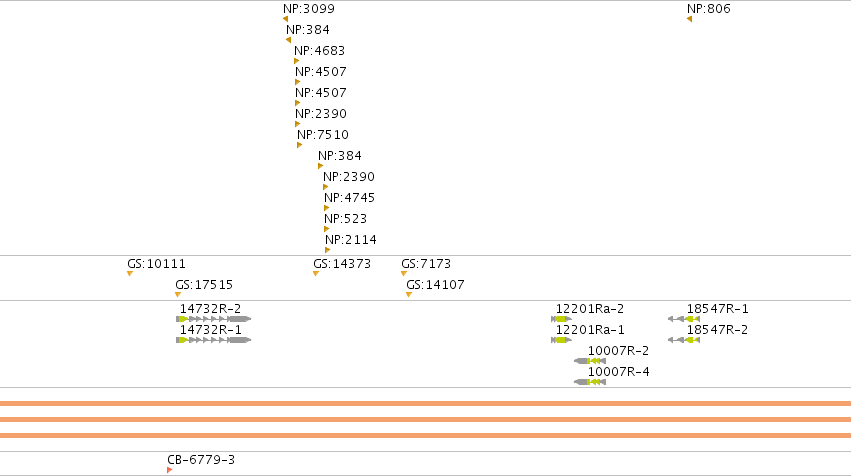The width and height of the screenshot is (851, 476).
Task: Click the 10007R-4 transcript glyph
Action: click(x=590, y=382)
